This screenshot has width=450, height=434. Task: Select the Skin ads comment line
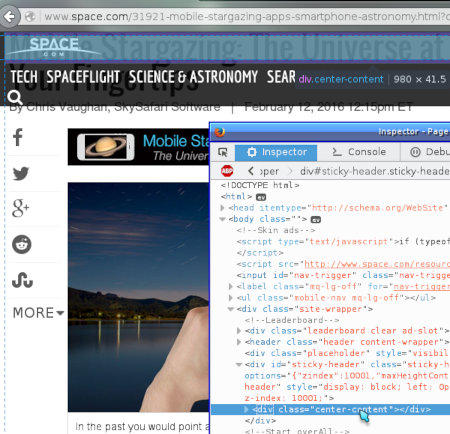click(x=276, y=230)
